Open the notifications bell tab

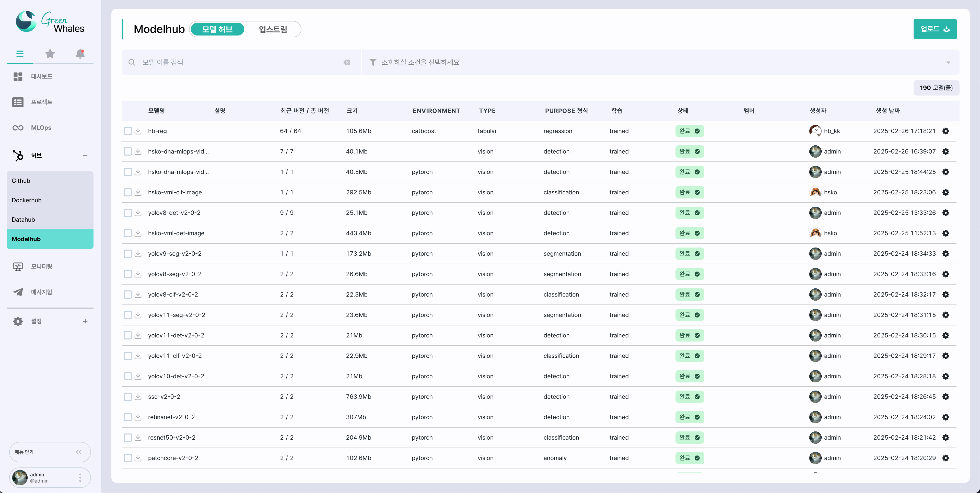80,54
